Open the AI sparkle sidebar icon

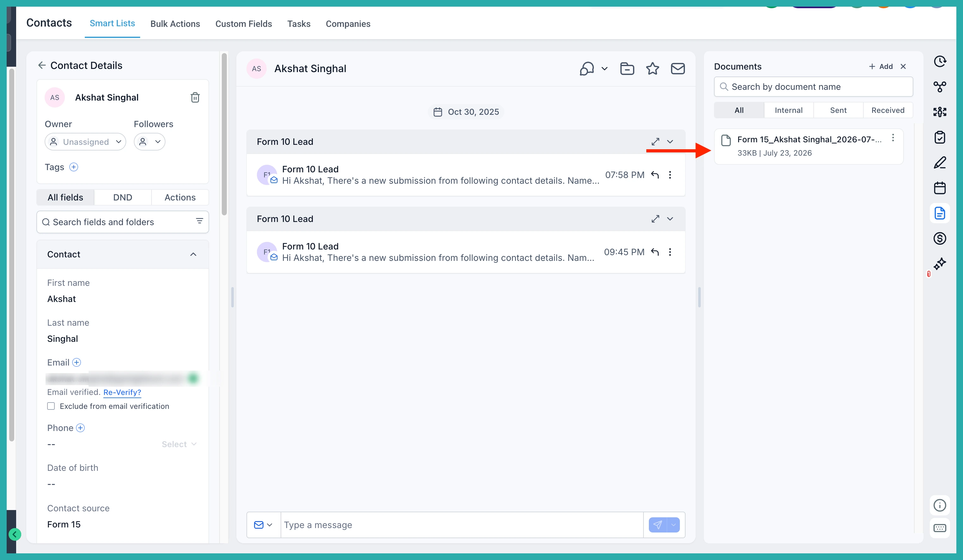[940, 264]
